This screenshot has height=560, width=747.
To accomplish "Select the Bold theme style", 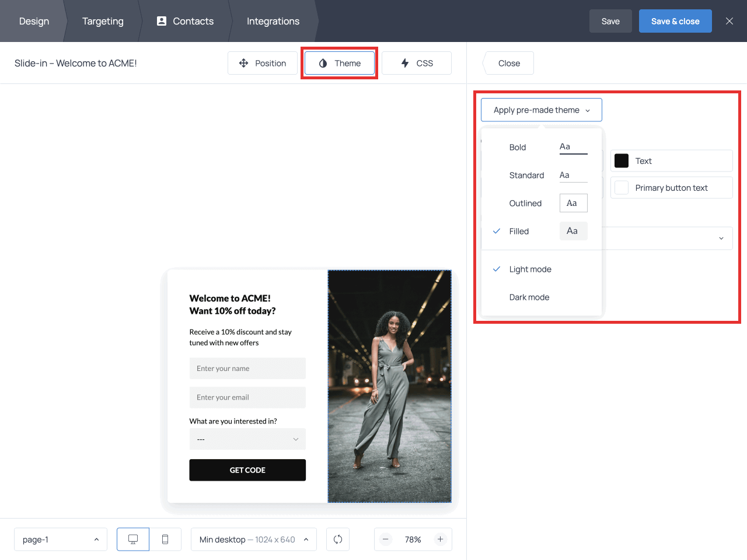I will (518, 147).
